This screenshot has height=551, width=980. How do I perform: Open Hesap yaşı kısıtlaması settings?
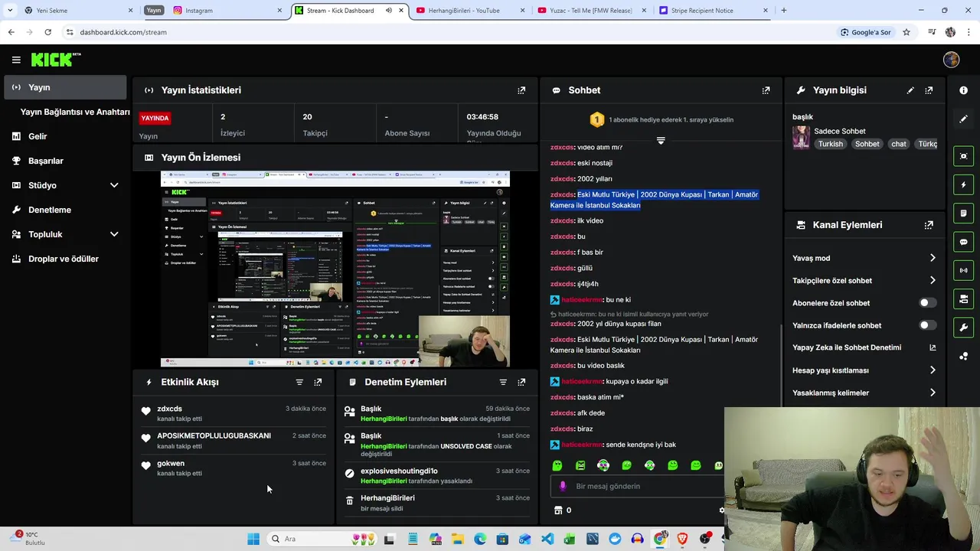pyautogui.click(x=864, y=370)
